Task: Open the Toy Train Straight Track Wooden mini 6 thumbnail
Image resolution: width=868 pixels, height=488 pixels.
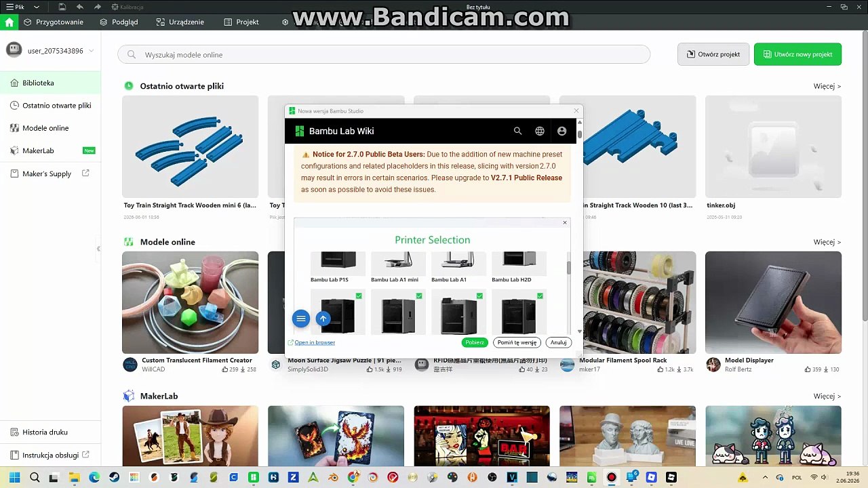Action: [x=191, y=146]
